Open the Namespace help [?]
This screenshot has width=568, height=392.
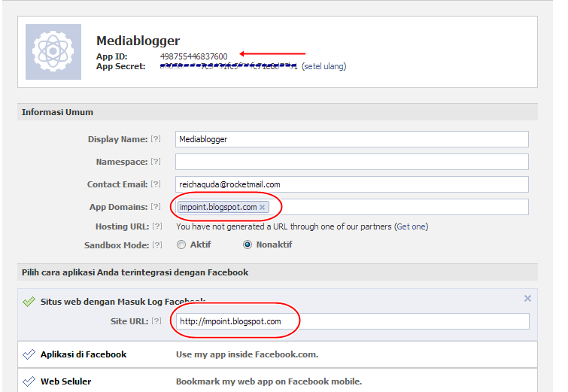click(x=156, y=162)
